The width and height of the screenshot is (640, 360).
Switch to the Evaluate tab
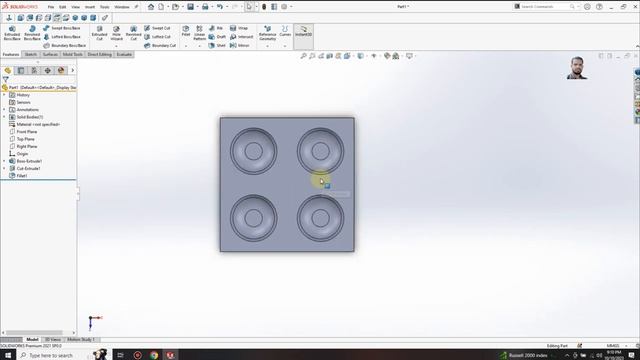pos(124,54)
